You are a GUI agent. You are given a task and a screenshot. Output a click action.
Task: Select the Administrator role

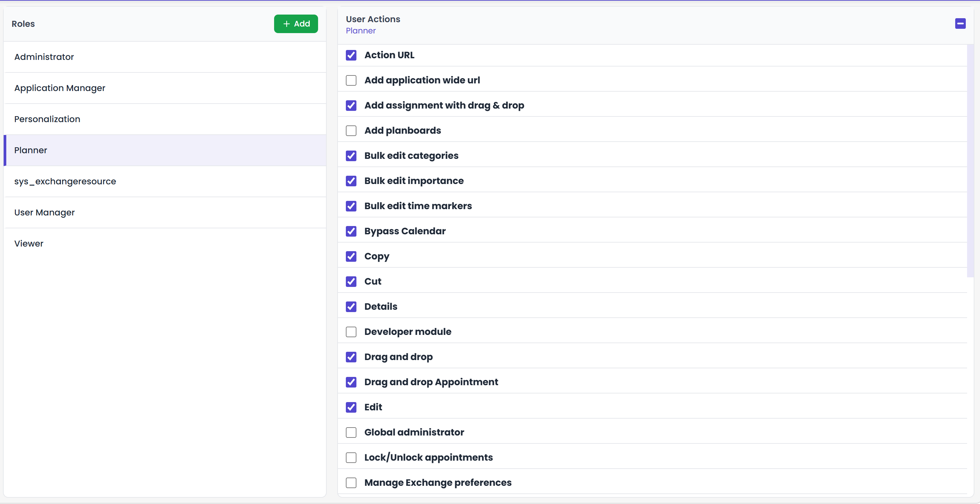pos(165,57)
